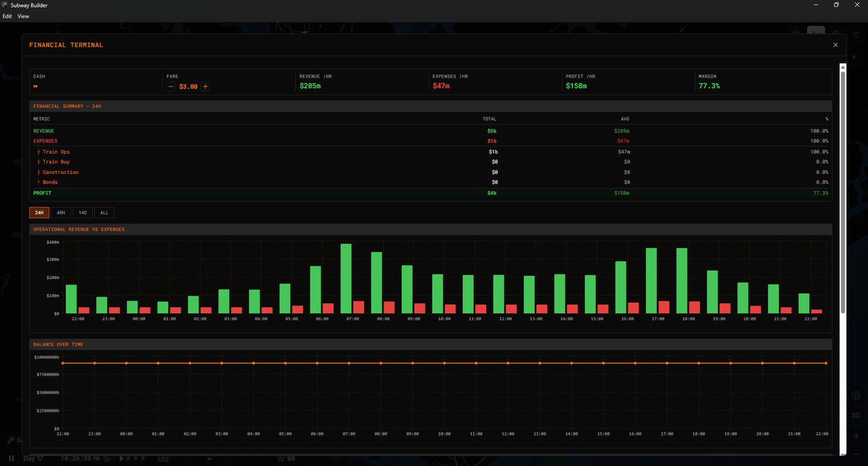Increase the fare with the plus button
The image size is (868, 466).
[x=205, y=86]
